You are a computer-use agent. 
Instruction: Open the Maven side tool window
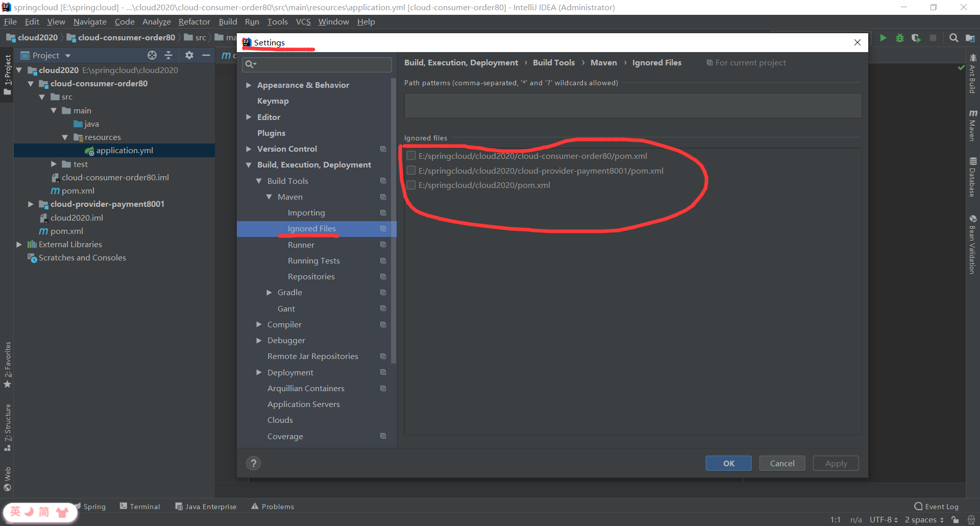tap(973, 125)
